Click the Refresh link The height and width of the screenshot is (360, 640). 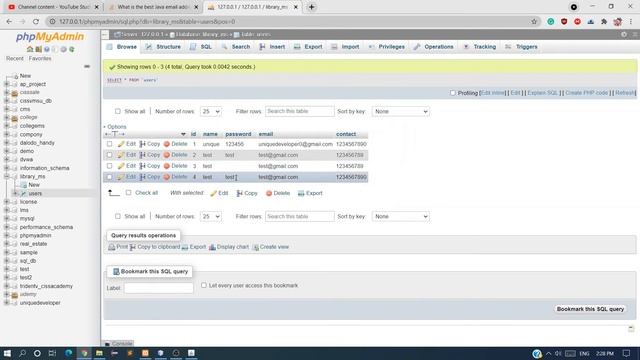click(x=624, y=93)
